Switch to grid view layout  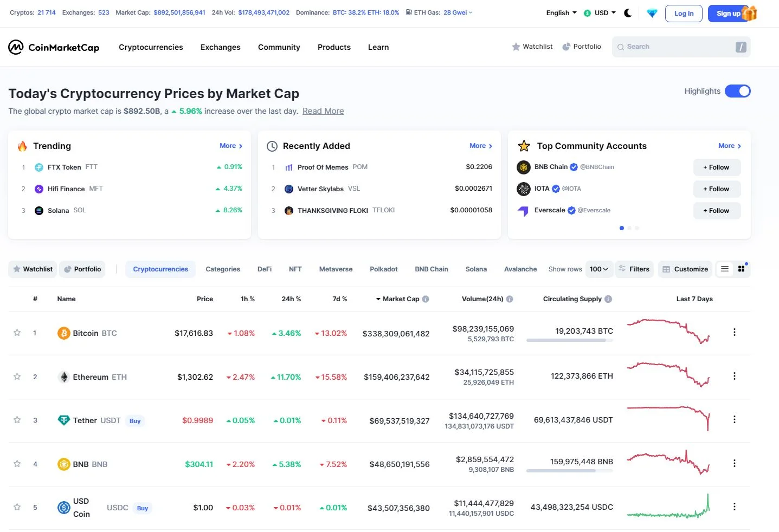tap(742, 269)
